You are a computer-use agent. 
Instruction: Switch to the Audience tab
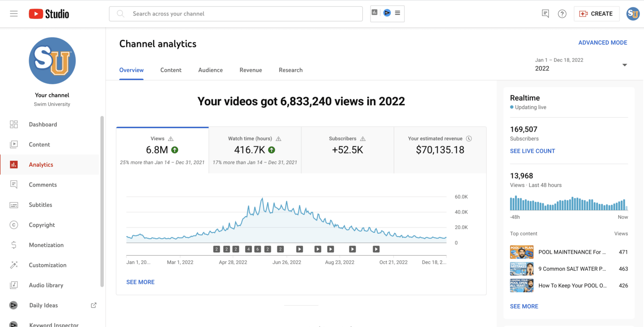pos(210,70)
